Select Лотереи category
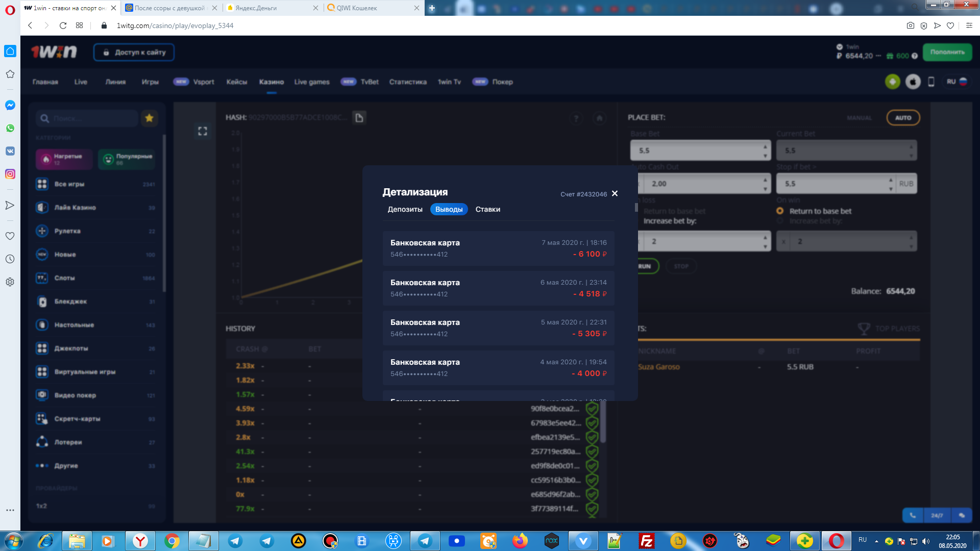Screen dimensions: 980x551 point(95,442)
